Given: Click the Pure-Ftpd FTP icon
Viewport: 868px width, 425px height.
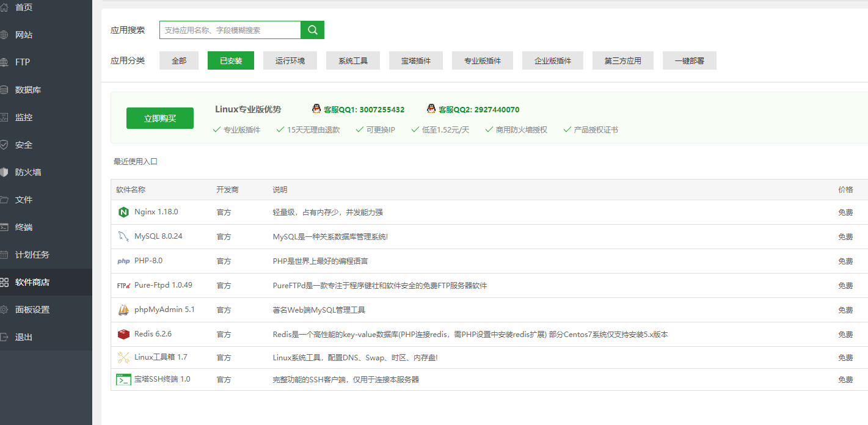Looking at the screenshot, I should [123, 285].
